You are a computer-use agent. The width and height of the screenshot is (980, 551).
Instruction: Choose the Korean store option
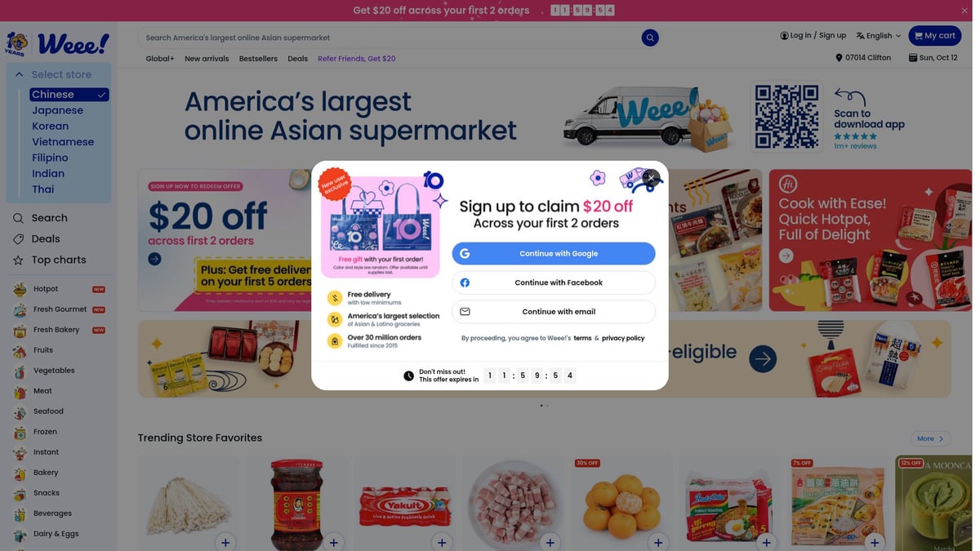(x=51, y=127)
